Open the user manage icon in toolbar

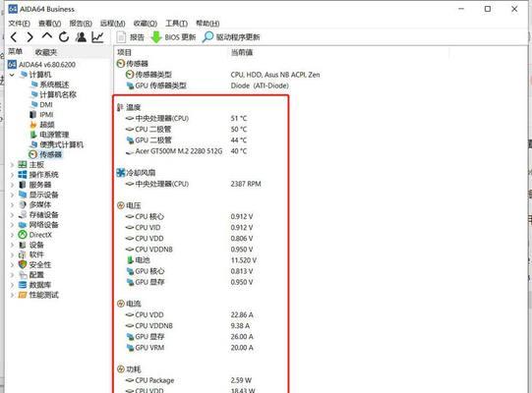point(81,37)
